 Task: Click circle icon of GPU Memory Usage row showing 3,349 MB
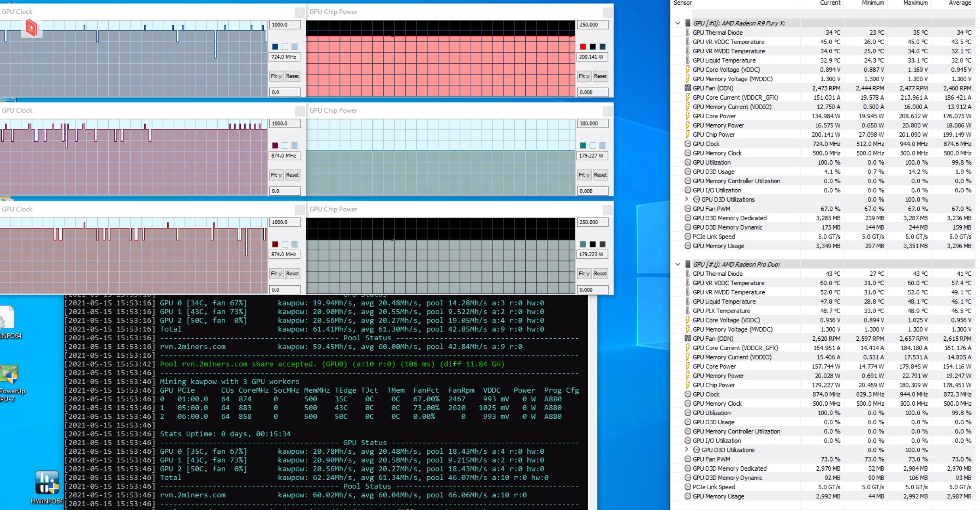(687, 245)
